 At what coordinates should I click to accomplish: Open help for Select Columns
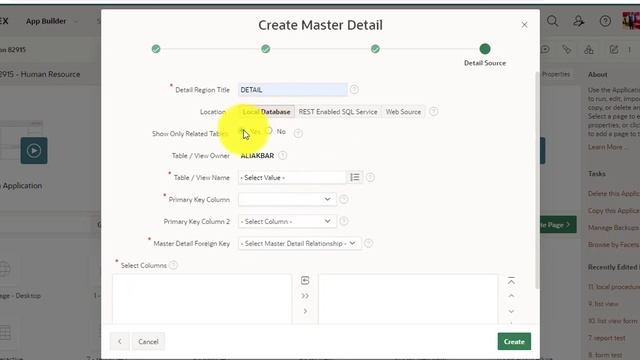173,265
